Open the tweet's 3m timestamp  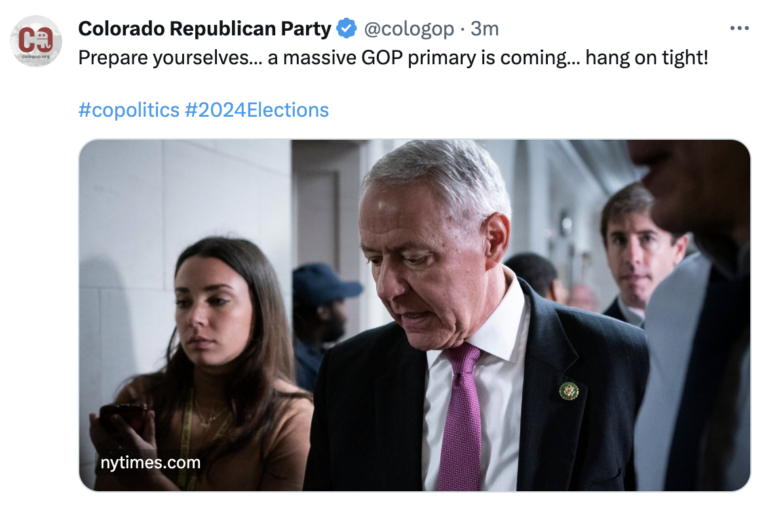click(485, 28)
